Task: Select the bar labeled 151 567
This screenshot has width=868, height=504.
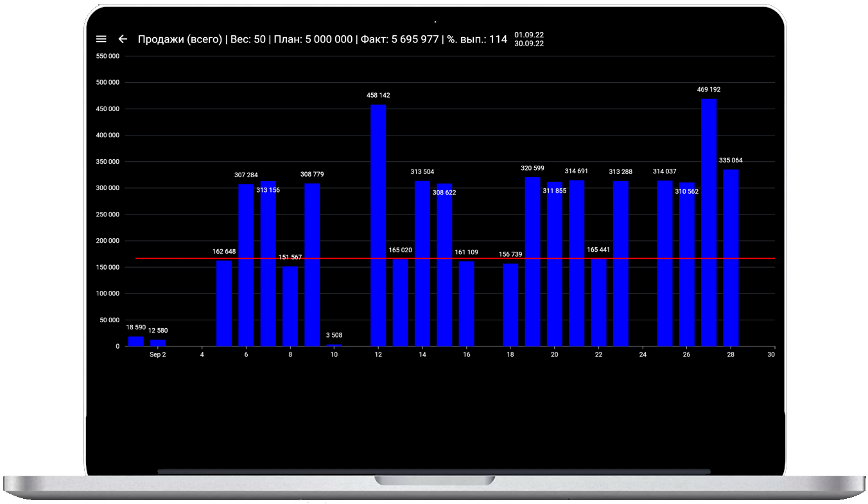Action: click(x=290, y=306)
